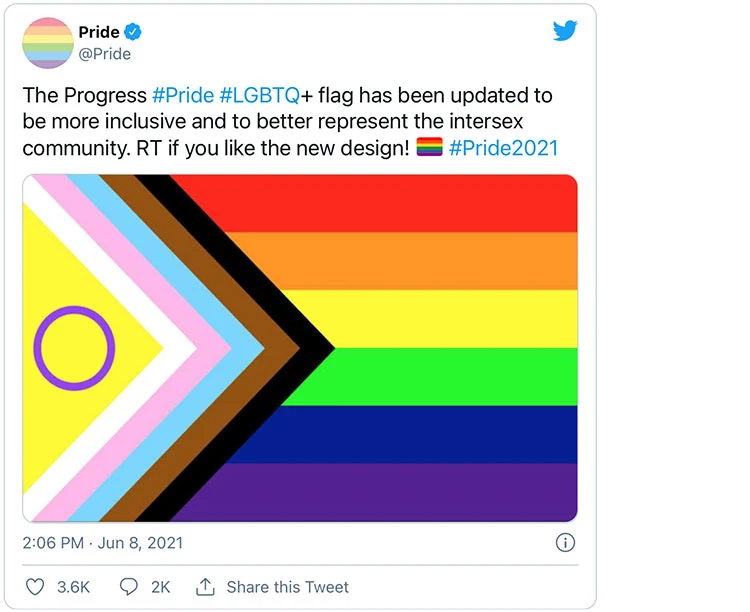750x612 pixels.
Task: Click the reply speech bubble icon
Action: coord(128,586)
